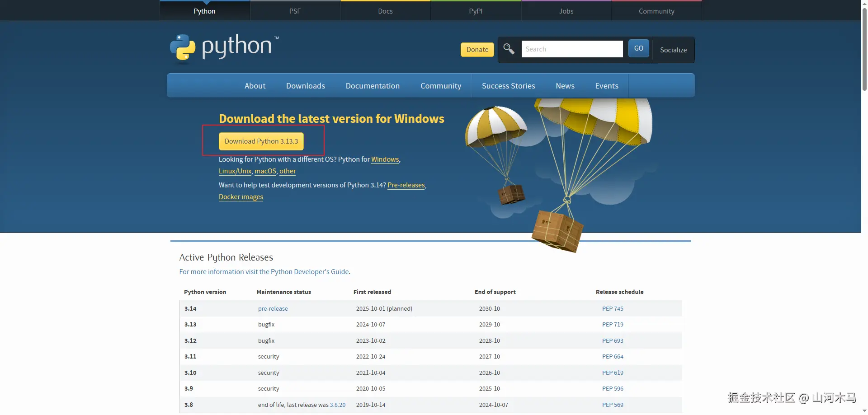
Task: Click the 2030-10 end of support cell
Action: [x=490, y=309]
